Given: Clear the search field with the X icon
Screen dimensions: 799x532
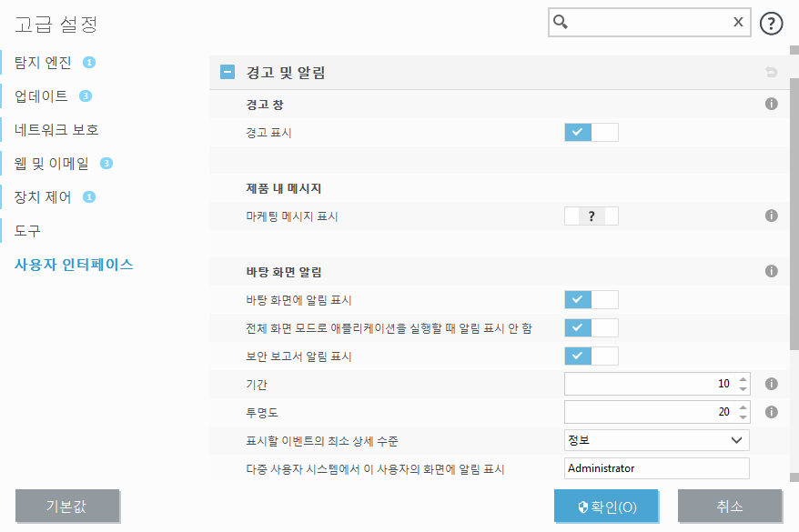Looking at the screenshot, I should (737, 22).
